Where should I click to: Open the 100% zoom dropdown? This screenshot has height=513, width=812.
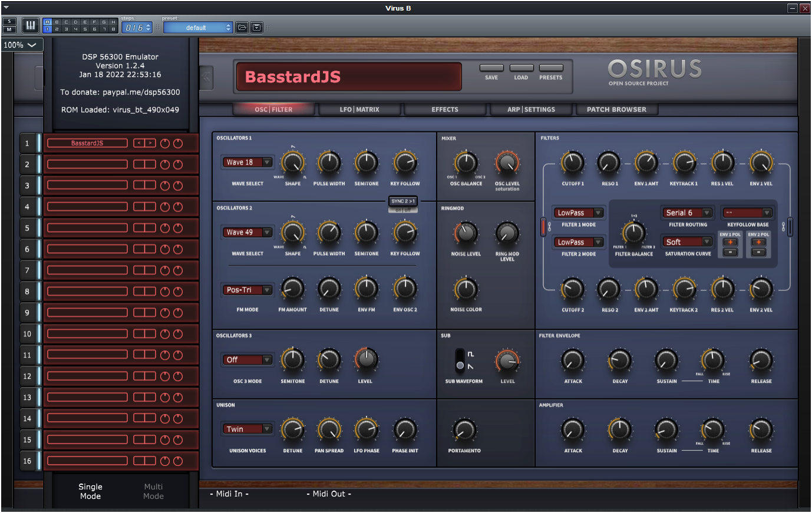coord(22,45)
